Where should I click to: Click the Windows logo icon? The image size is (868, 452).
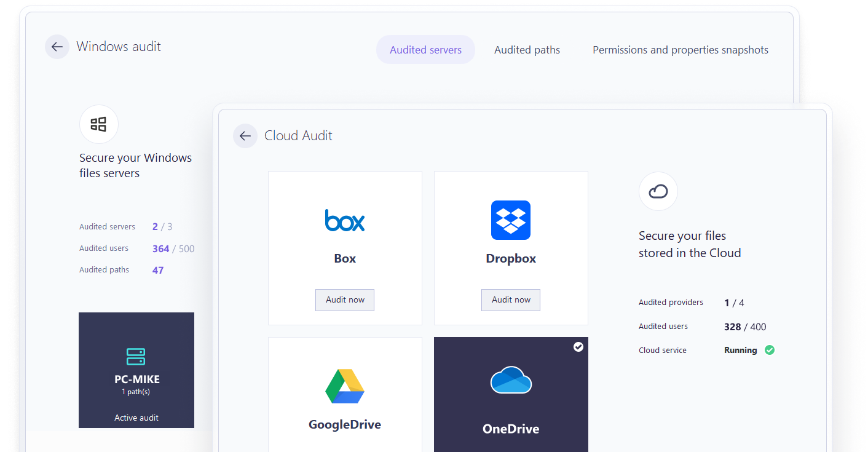tap(98, 124)
